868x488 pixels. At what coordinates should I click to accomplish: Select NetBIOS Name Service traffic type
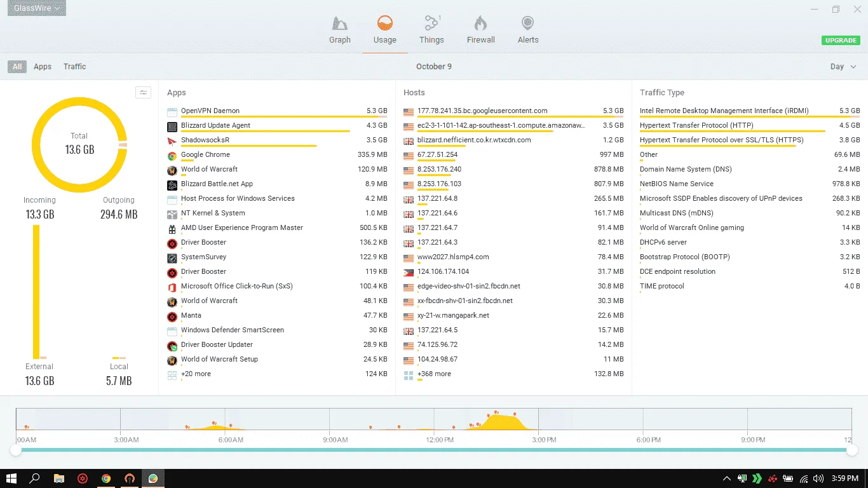point(750,184)
